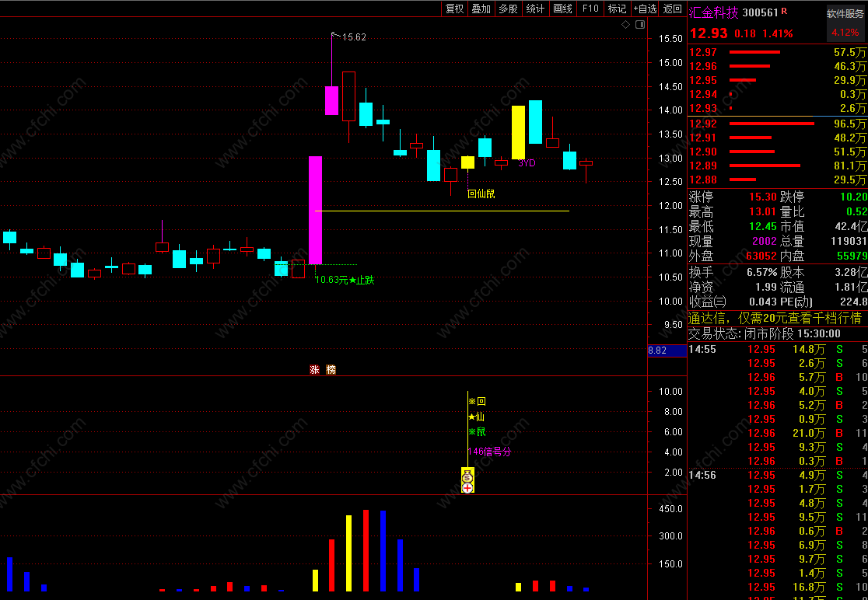
Task: Click the 21.0万 trade tick row
Action: point(777,433)
